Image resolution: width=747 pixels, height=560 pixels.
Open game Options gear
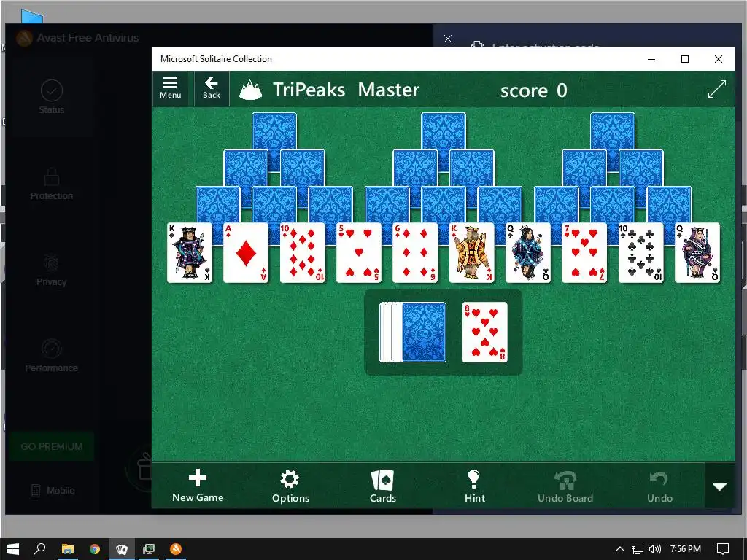coord(290,486)
